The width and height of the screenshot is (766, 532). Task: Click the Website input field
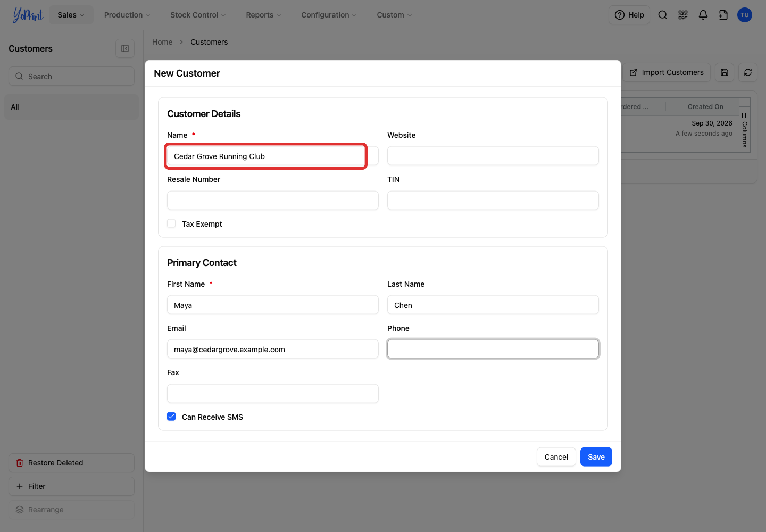493,156
